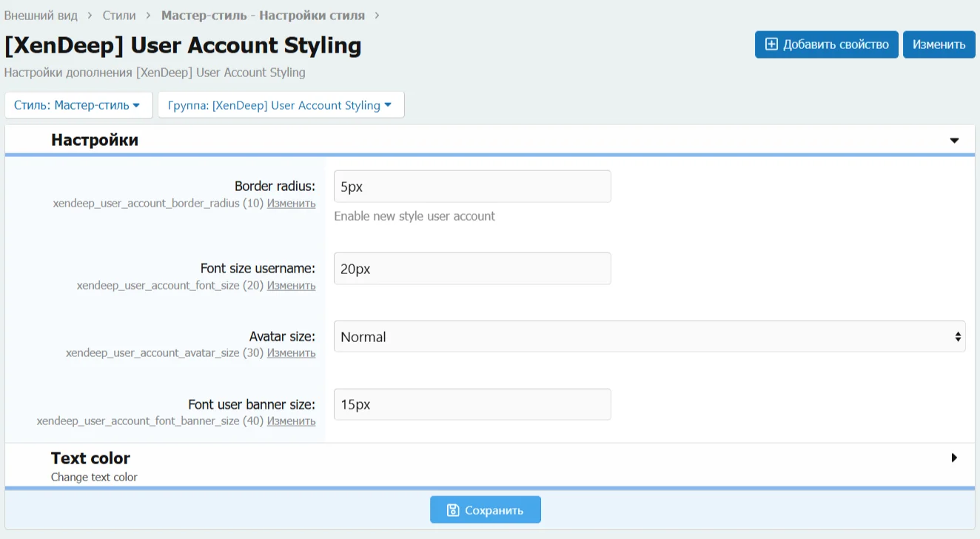The width and height of the screenshot is (980, 539).
Task: Open the Стили breadcrumb link
Action: pos(119,15)
